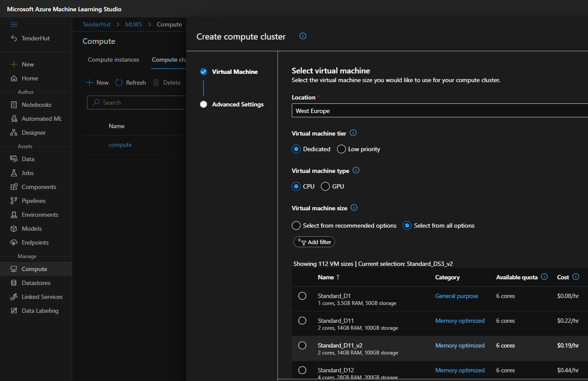Select the CPU machine type radio
The height and width of the screenshot is (381, 588).
296,186
